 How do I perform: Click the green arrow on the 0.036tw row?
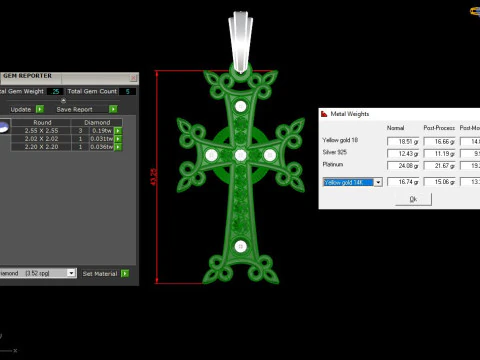tap(118, 147)
